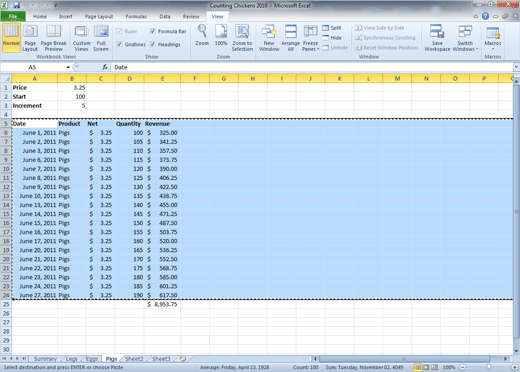Switch to the Eggs sheet tab

(92, 359)
